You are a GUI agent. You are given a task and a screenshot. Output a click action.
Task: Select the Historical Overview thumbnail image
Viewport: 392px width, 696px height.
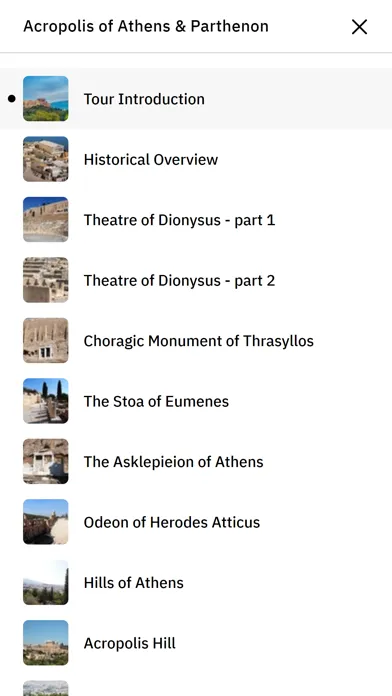click(x=46, y=159)
